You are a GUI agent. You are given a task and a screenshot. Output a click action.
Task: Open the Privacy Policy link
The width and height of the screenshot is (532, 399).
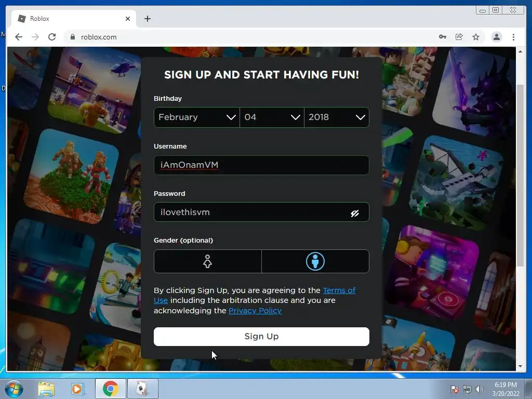tap(255, 311)
